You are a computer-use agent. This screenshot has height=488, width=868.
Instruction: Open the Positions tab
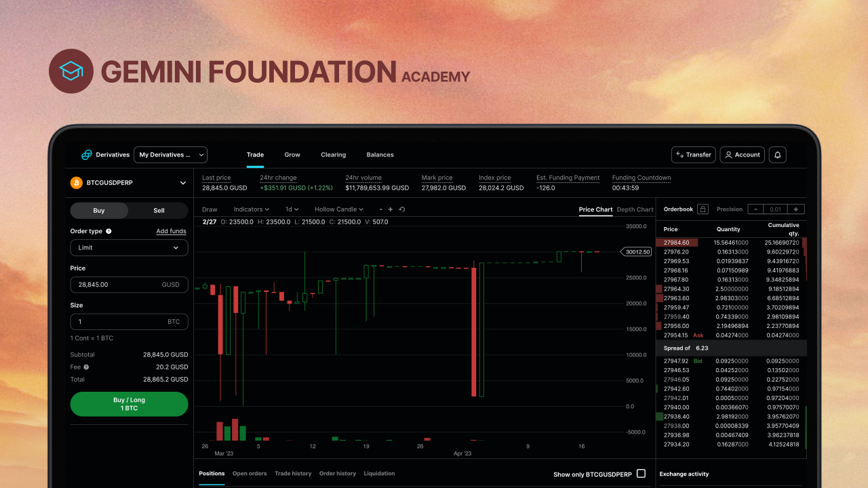(x=212, y=473)
